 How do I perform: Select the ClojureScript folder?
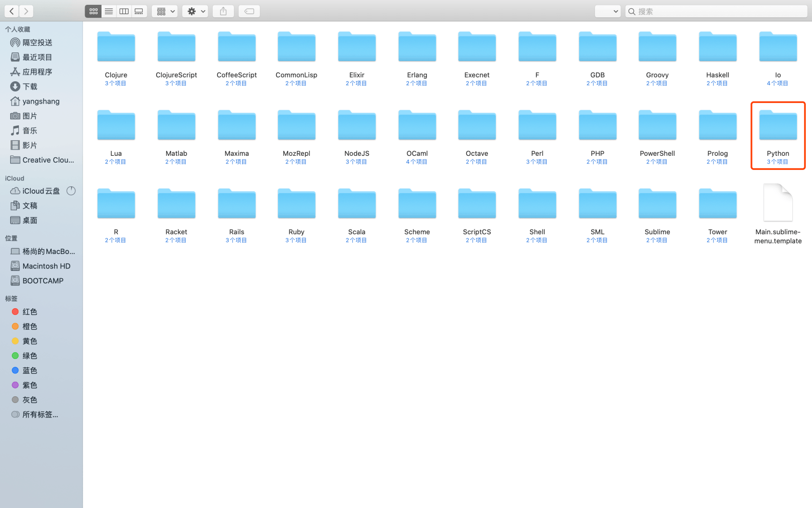(176, 47)
